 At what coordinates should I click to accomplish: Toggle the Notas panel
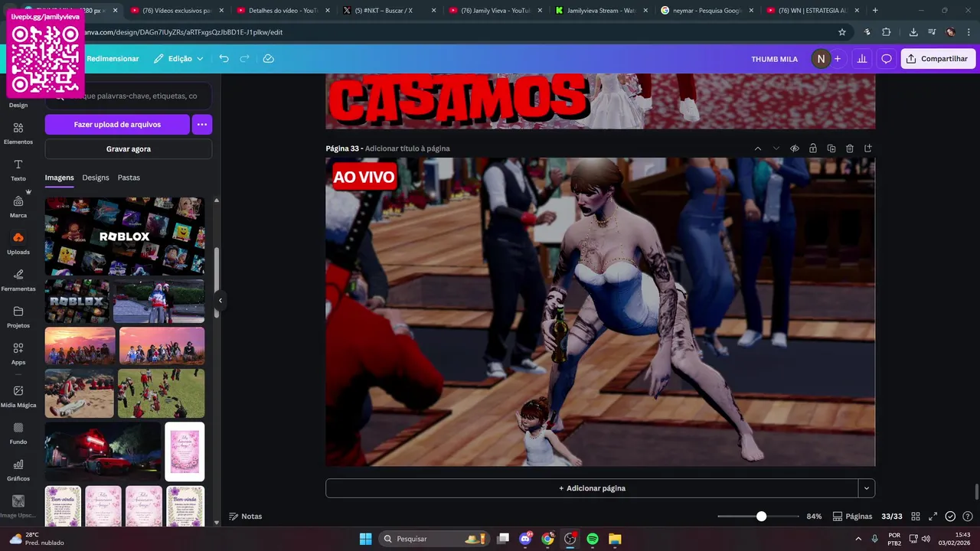246,517
